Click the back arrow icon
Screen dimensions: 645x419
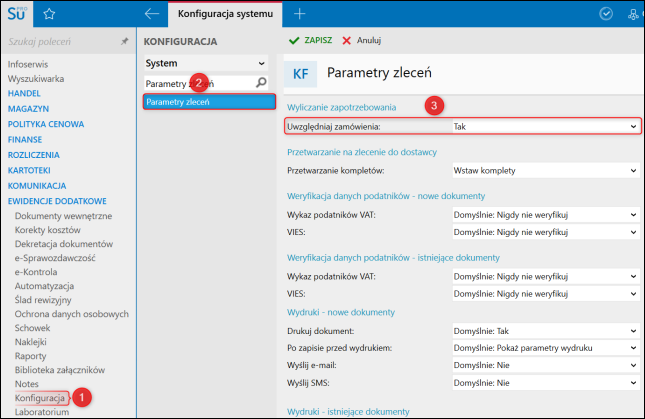(x=152, y=14)
